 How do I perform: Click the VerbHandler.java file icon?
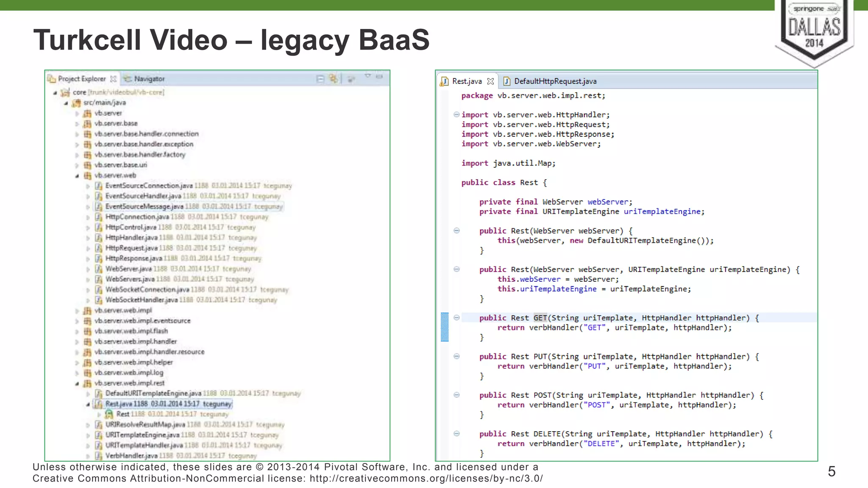(x=99, y=456)
